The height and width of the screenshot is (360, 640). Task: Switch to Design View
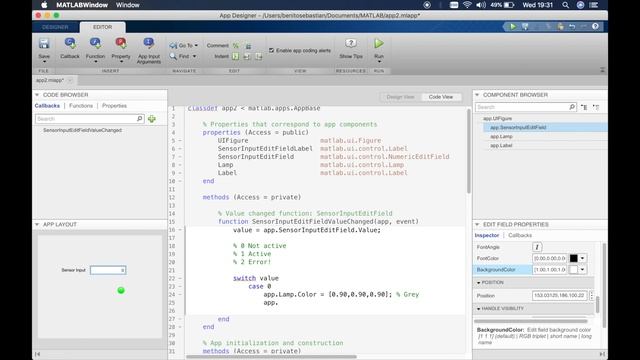click(400, 97)
